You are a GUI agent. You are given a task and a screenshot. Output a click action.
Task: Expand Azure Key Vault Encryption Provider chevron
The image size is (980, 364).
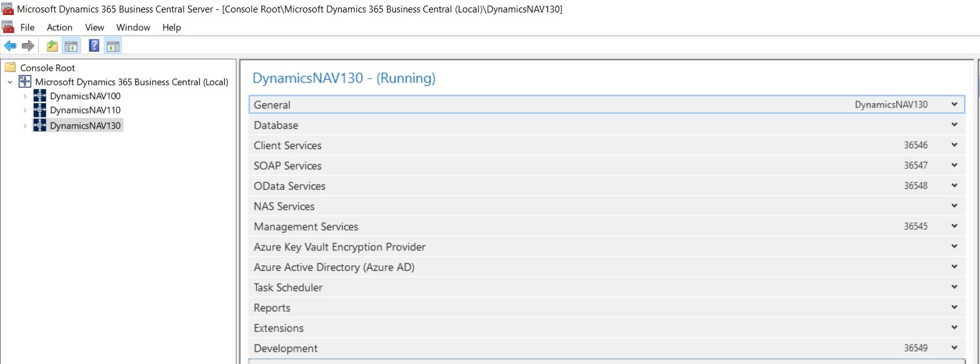click(x=954, y=247)
